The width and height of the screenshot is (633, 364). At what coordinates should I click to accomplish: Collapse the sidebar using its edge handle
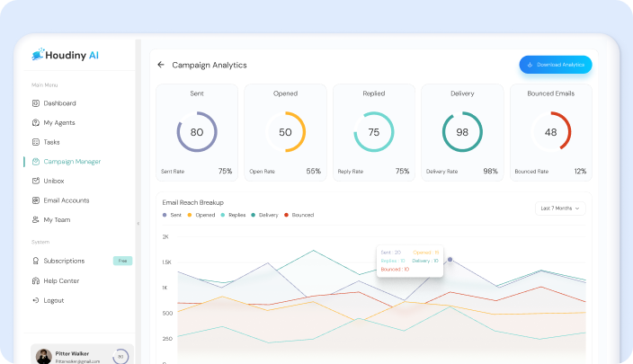[138, 223]
